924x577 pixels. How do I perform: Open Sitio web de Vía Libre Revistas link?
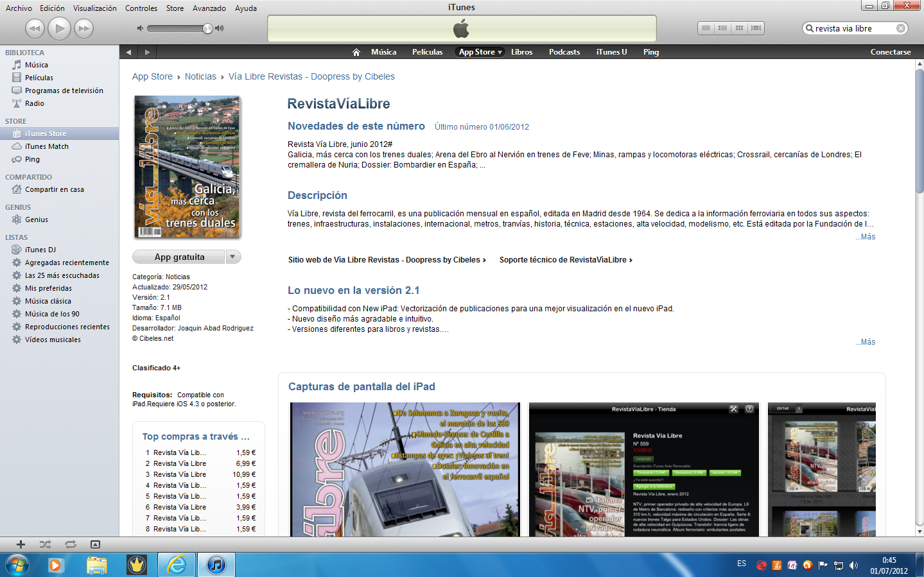pos(387,260)
